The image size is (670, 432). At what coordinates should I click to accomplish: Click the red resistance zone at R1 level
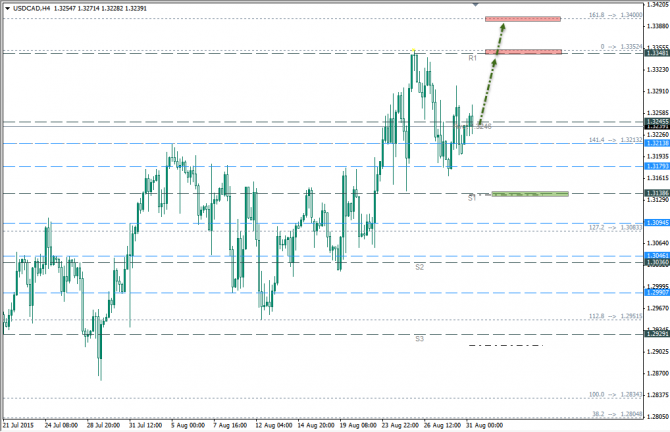(523, 52)
